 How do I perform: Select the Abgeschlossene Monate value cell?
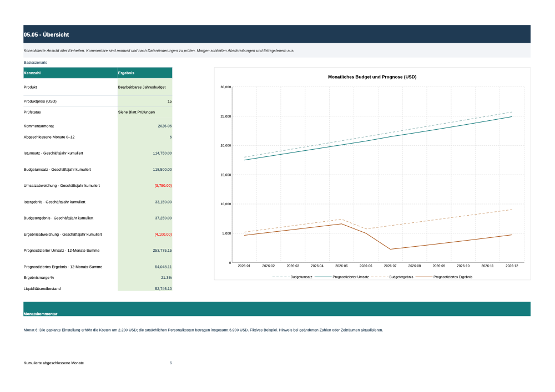[145, 137]
